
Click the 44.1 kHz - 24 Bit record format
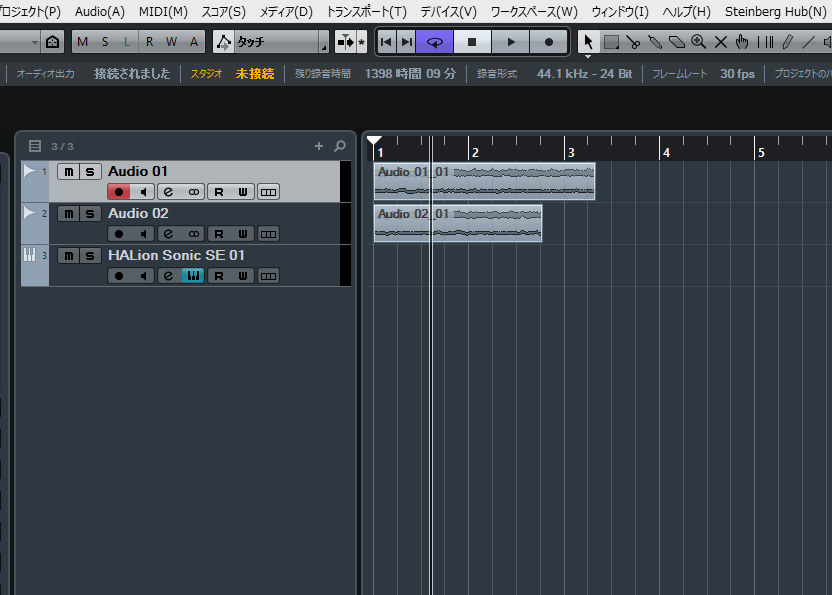[584, 74]
